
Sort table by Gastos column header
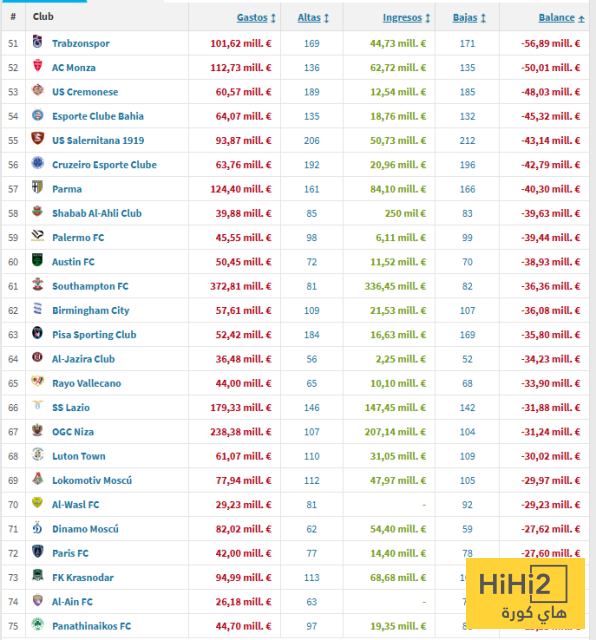[x=256, y=18]
